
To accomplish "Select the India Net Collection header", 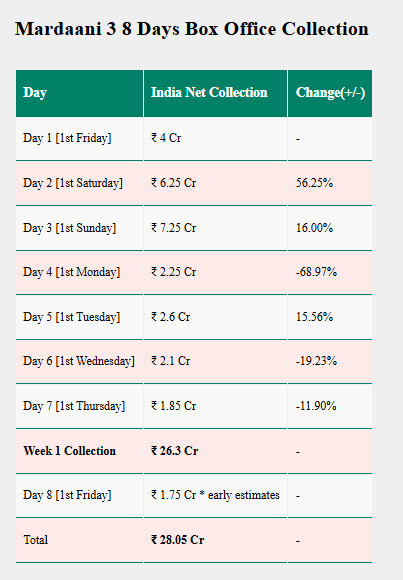I will [x=215, y=93].
